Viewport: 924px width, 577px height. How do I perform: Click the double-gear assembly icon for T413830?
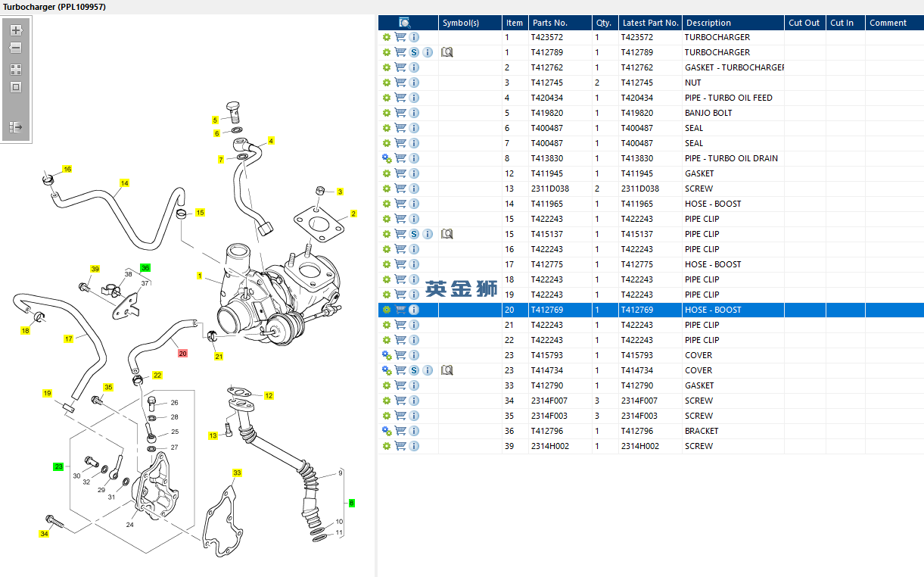(387, 158)
